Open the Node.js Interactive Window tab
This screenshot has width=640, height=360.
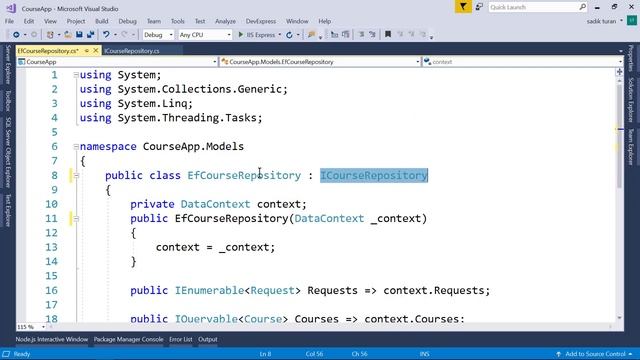click(52, 340)
